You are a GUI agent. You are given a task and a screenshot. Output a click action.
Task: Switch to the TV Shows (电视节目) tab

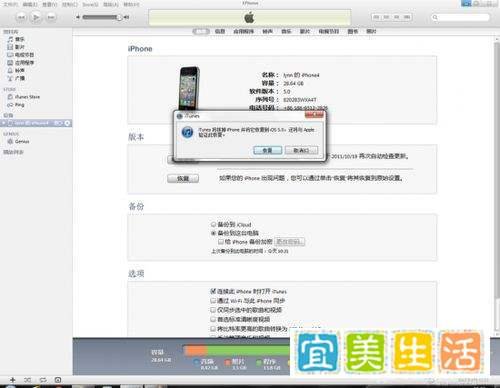click(x=329, y=31)
